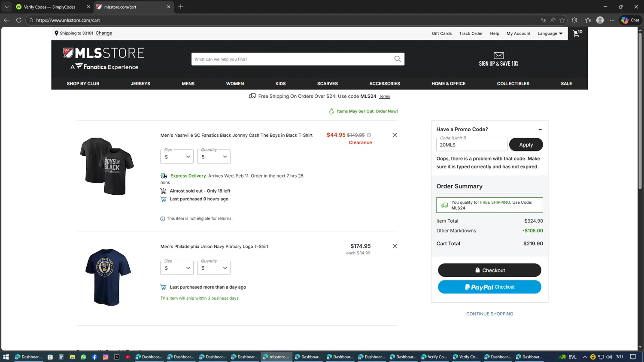This screenshot has height=362, width=644.
Task: Open the shopping cart icon showing 10
Action: coord(577,33)
